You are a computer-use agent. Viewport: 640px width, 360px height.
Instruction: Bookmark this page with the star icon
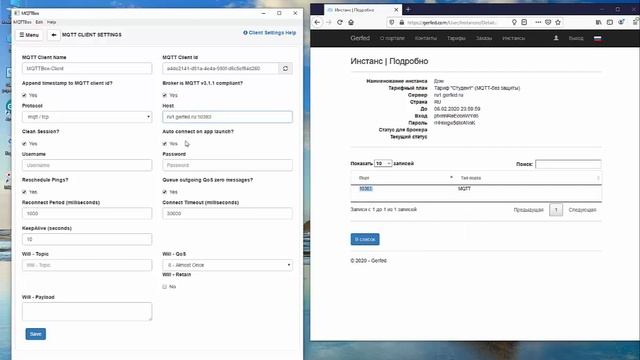click(558, 22)
